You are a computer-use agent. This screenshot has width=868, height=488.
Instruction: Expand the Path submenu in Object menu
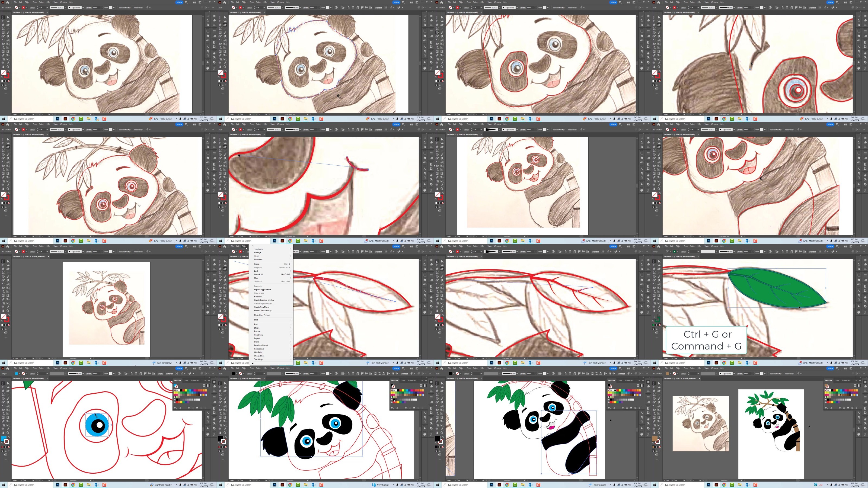click(x=256, y=324)
